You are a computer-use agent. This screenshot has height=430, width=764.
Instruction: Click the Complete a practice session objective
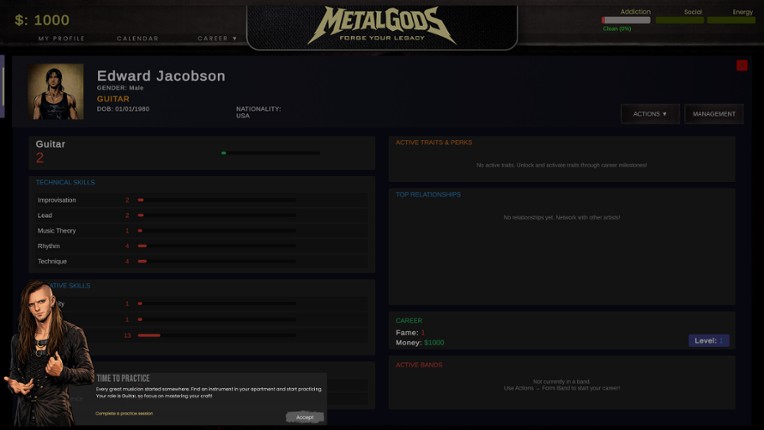coord(124,413)
